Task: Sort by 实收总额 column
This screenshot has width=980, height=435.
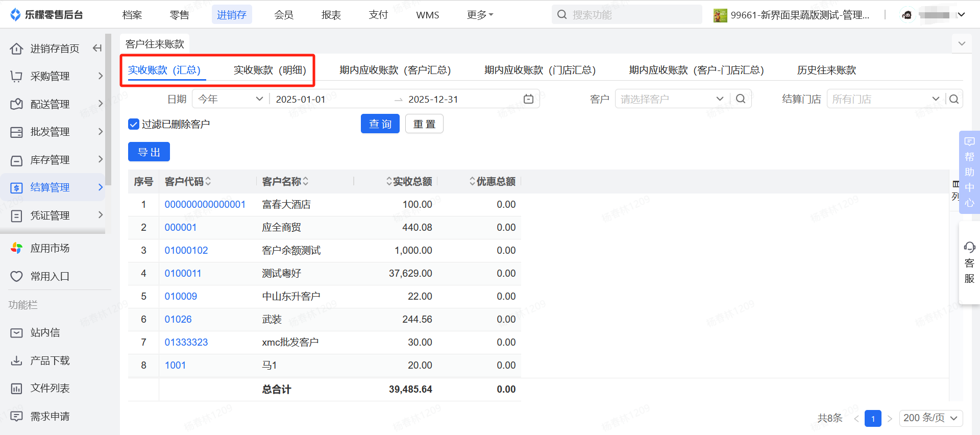Action: 389,181
